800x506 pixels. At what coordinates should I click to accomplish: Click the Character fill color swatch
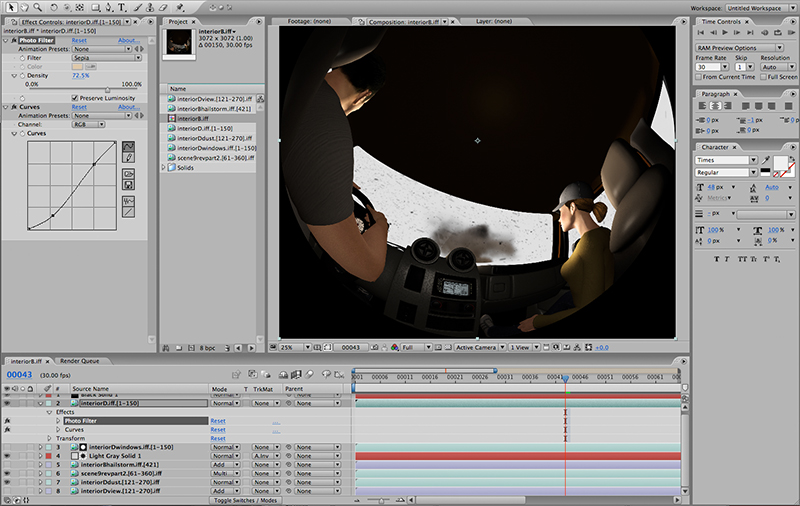[x=780, y=163]
